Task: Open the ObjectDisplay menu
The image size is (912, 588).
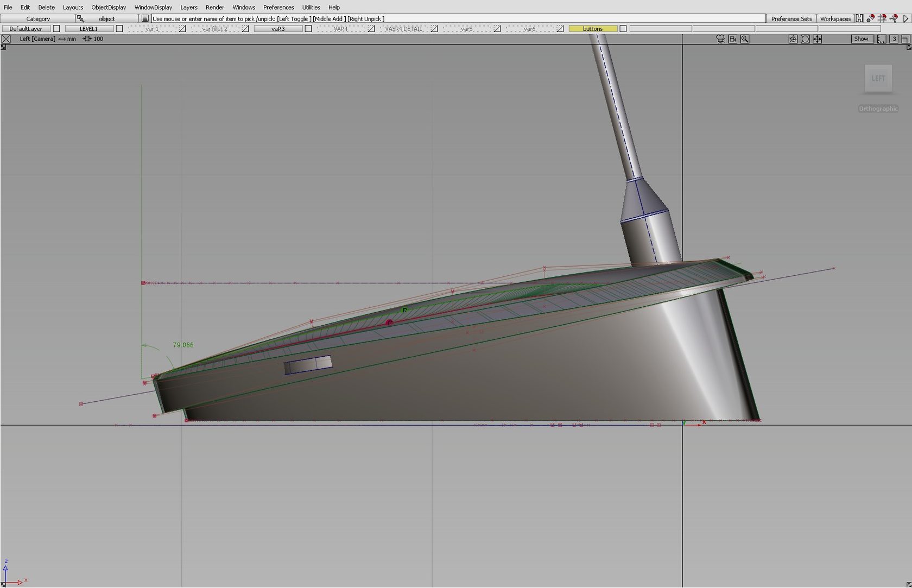Action: [109, 7]
